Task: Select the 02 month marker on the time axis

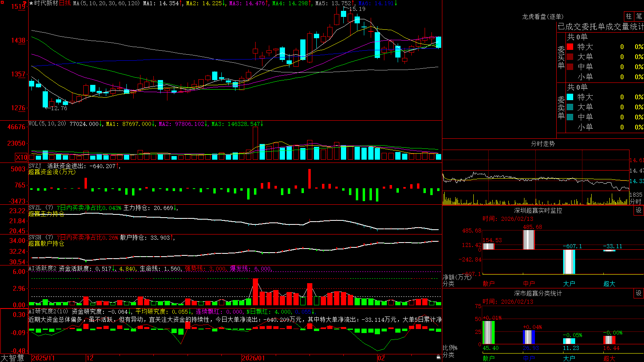Action: (x=381, y=358)
